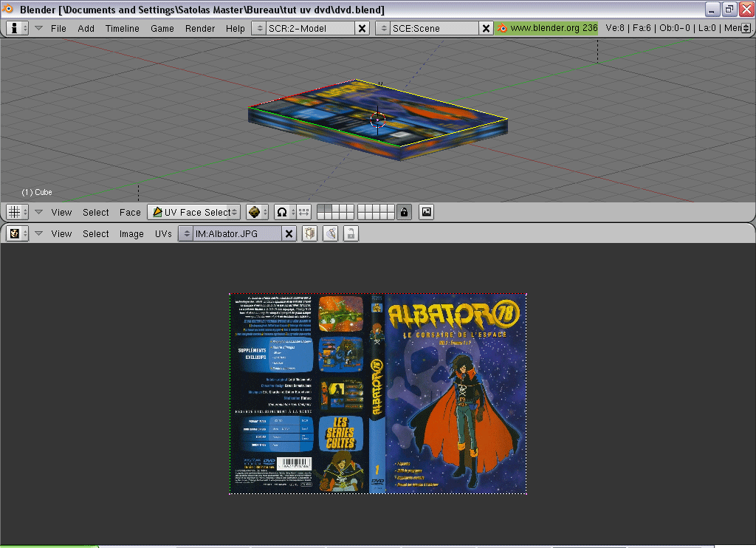
Task: Toggle the UV editor lock update icon
Action: point(351,234)
